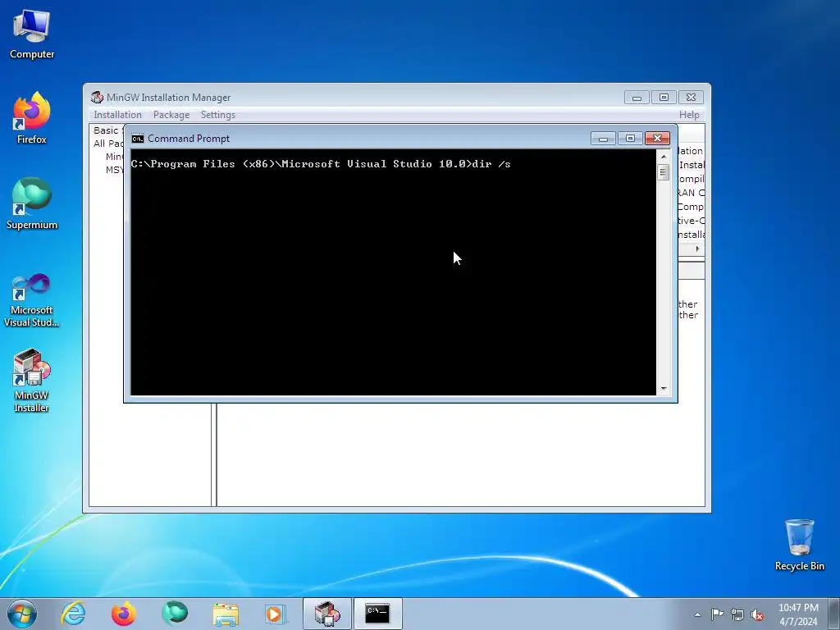Maximize the MinGW Installation Manager window
This screenshot has width=840, height=630.
pyautogui.click(x=664, y=98)
